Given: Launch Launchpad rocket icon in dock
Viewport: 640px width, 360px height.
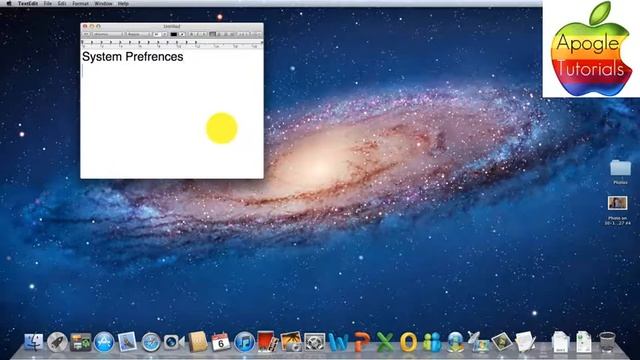Looking at the screenshot, I should (x=57, y=342).
